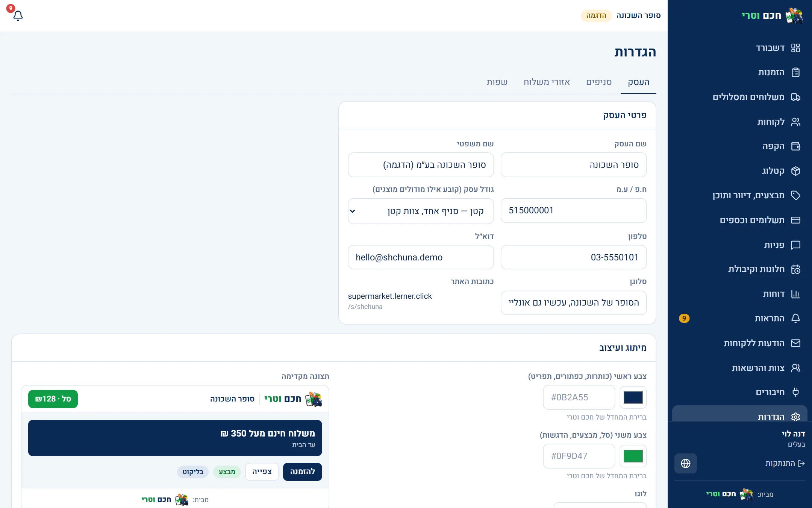Viewport: 812px width, 508px height.
Task: Open the דשבורד dashboard icon in sidebar
Action: click(795, 48)
